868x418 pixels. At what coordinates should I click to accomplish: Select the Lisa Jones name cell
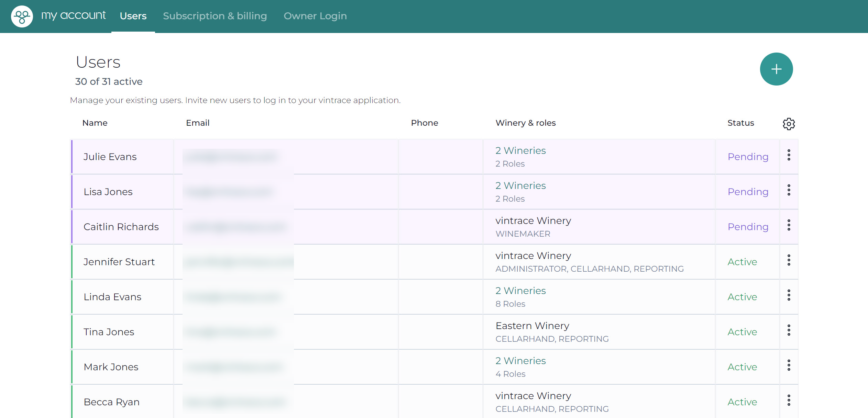click(x=123, y=192)
